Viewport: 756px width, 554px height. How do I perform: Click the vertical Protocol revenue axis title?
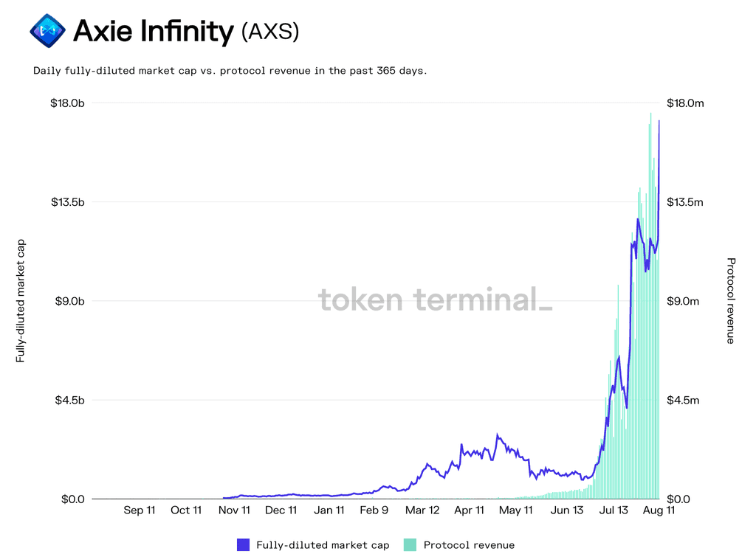[x=730, y=300]
